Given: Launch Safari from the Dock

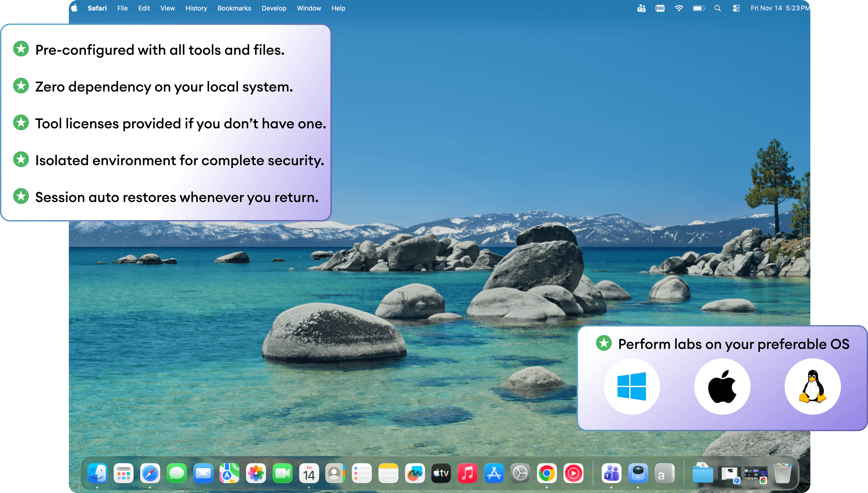Looking at the screenshot, I should (x=150, y=473).
